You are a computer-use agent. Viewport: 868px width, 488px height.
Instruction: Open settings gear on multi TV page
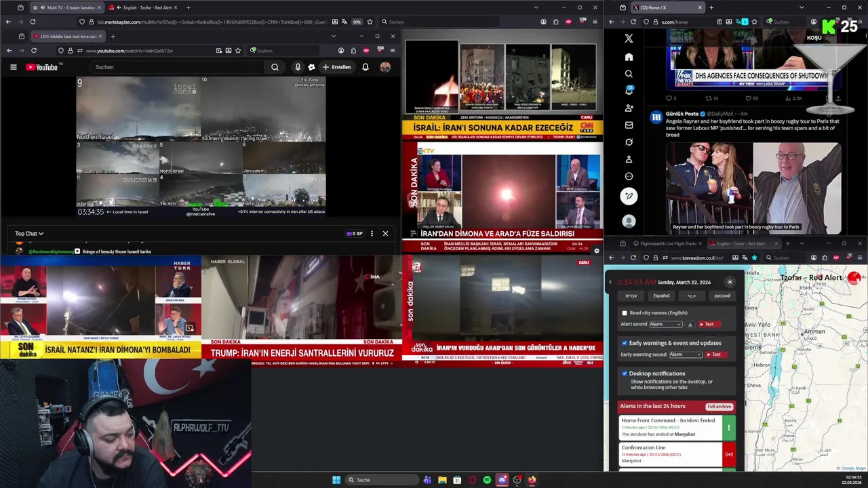tap(596, 251)
